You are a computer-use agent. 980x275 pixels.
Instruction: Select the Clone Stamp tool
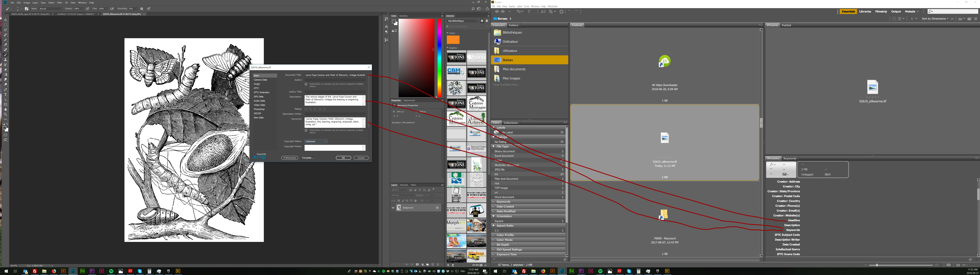click(5, 60)
